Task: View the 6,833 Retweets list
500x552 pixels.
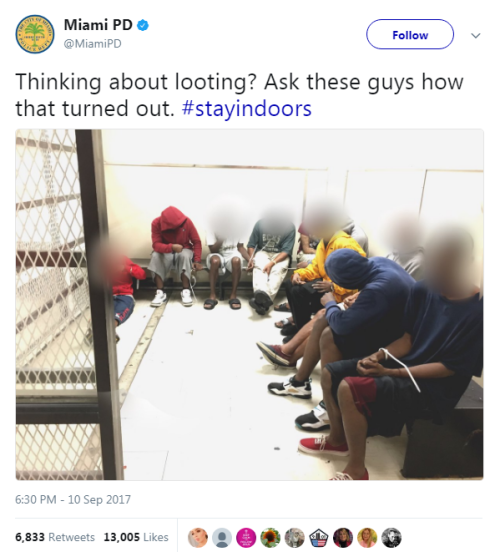Action: pyautogui.click(x=55, y=537)
